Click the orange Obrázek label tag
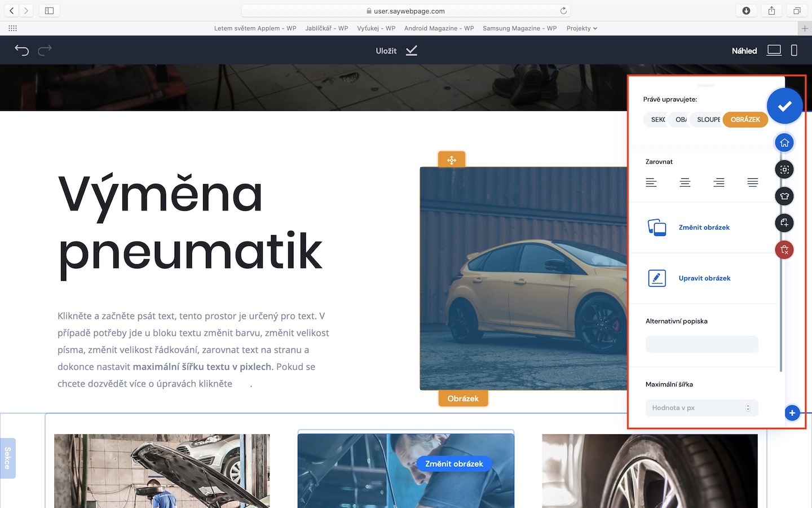Screen dimensions: 812x508 pos(463,398)
